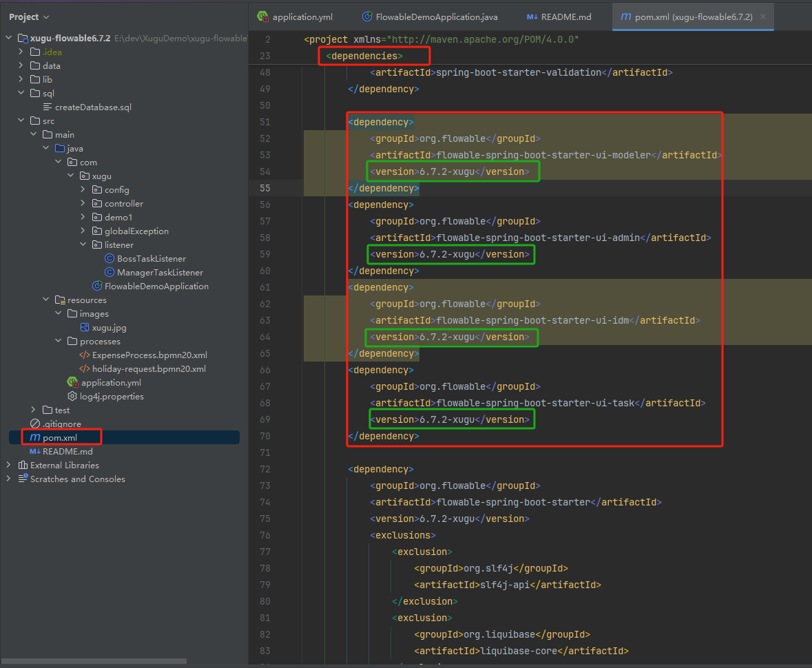812x668 pixels.
Task: Expand the lib folder
Action: 21,79
